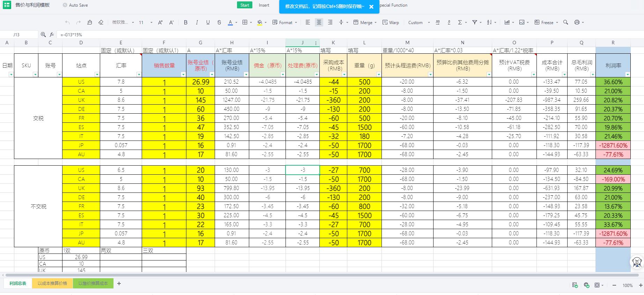Screen dimensions: 644x295
Task: Click the yellow fill color swatch
Action: tap(259, 22)
